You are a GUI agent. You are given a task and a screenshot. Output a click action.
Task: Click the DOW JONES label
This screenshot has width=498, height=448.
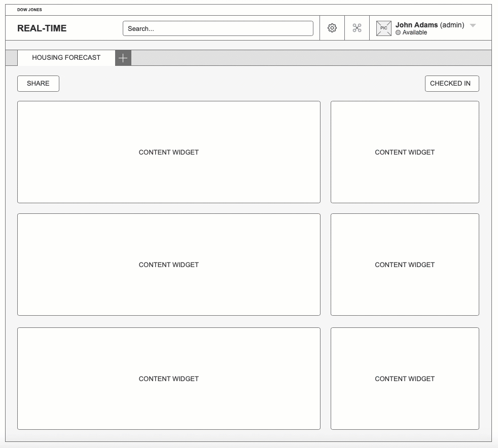(x=29, y=10)
